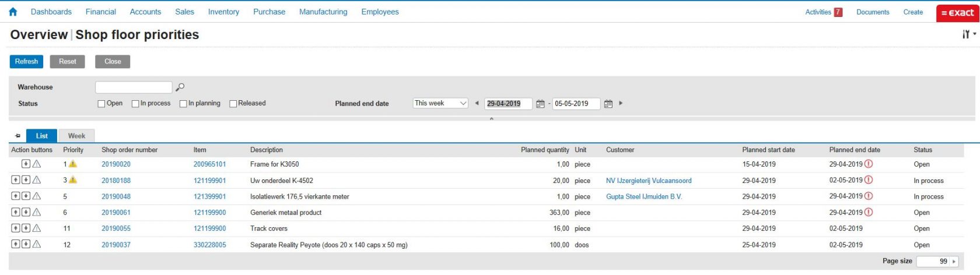980x275 pixels.
Task: Open calendar picker for end date 05-05-2019
Action: (608, 104)
